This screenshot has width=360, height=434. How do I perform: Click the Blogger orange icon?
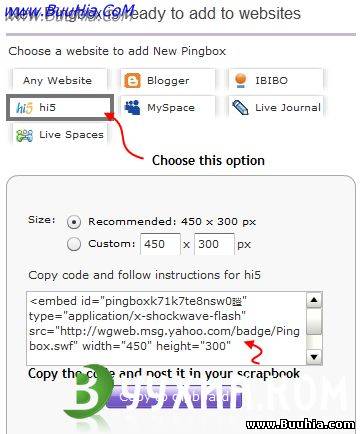[x=132, y=81]
